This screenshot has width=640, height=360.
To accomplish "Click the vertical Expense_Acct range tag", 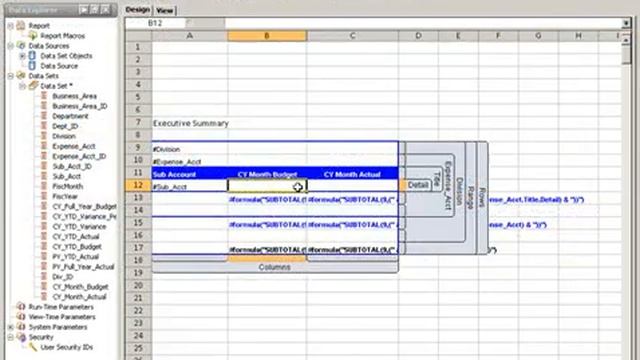I will 447,186.
